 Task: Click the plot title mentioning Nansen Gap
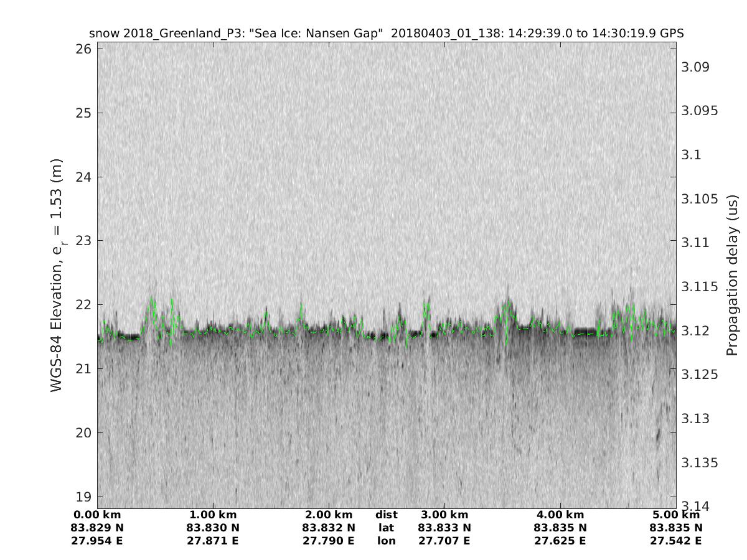tap(387, 33)
